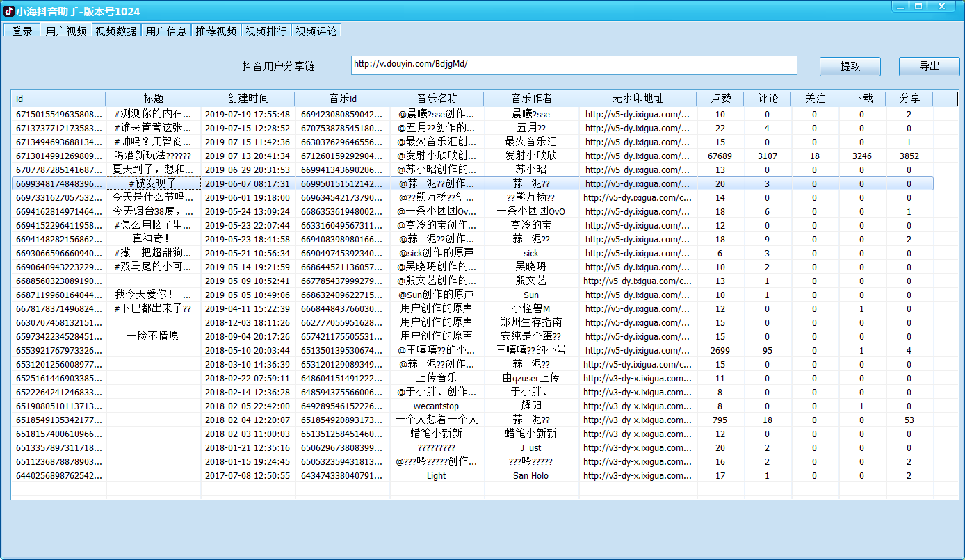This screenshot has height=560, width=965.
Task: Switch to the 用户信息 tab
Action: pyautogui.click(x=166, y=31)
